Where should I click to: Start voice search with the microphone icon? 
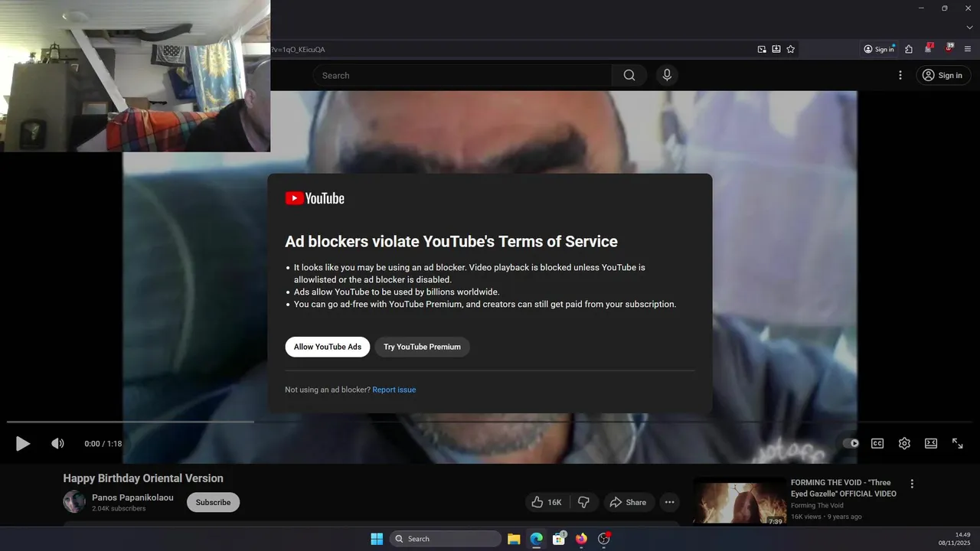667,75
